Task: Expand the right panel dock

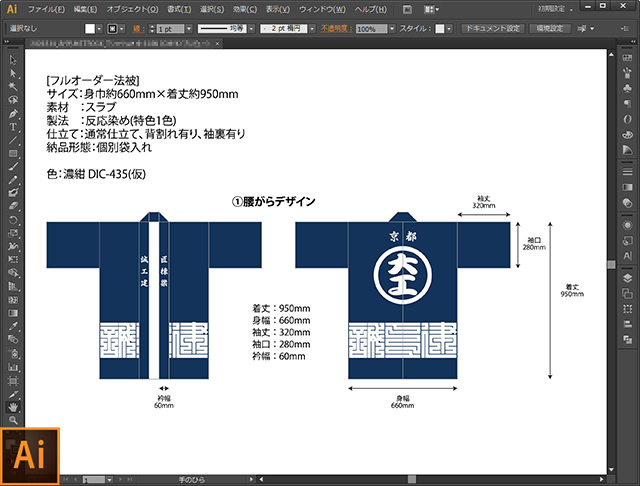Action: pos(633,42)
